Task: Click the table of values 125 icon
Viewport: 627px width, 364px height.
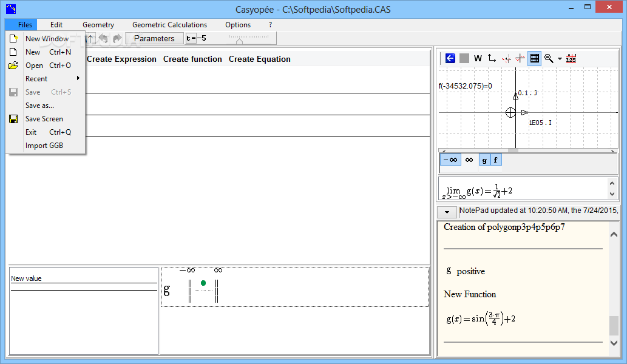Action: 571,58
